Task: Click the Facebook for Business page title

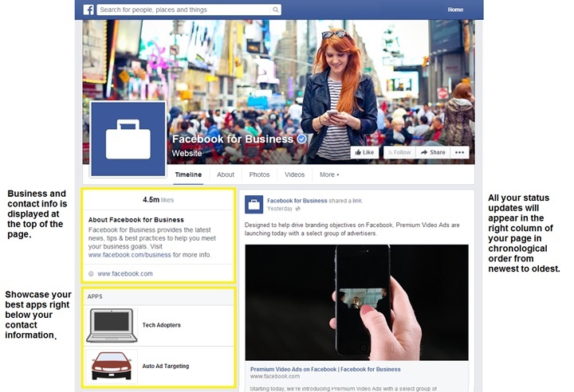Action: (233, 139)
